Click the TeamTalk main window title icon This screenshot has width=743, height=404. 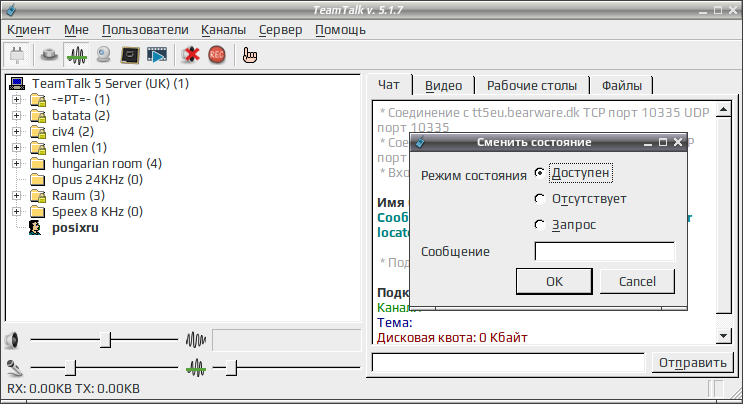(10, 10)
